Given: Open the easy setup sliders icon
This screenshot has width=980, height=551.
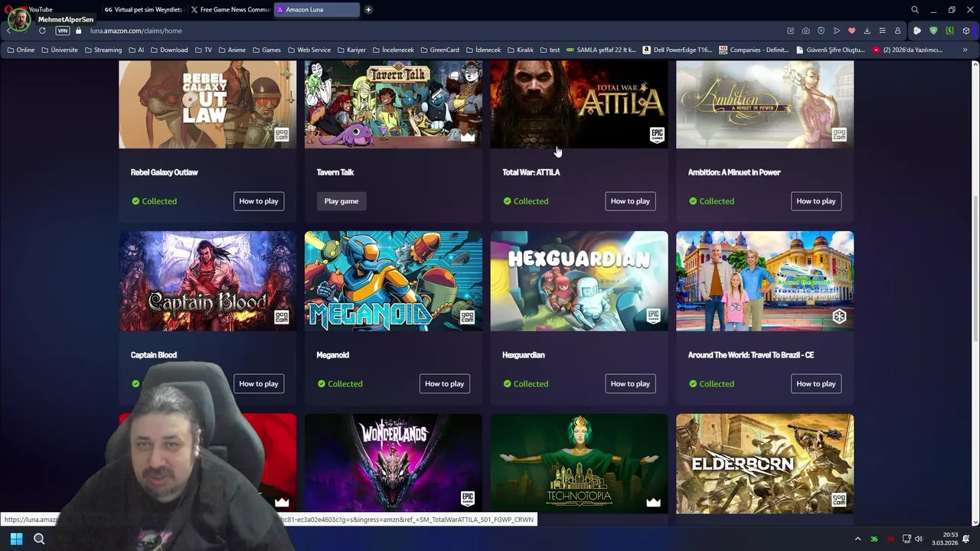Looking at the screenshot, I should tap(882, 31).
